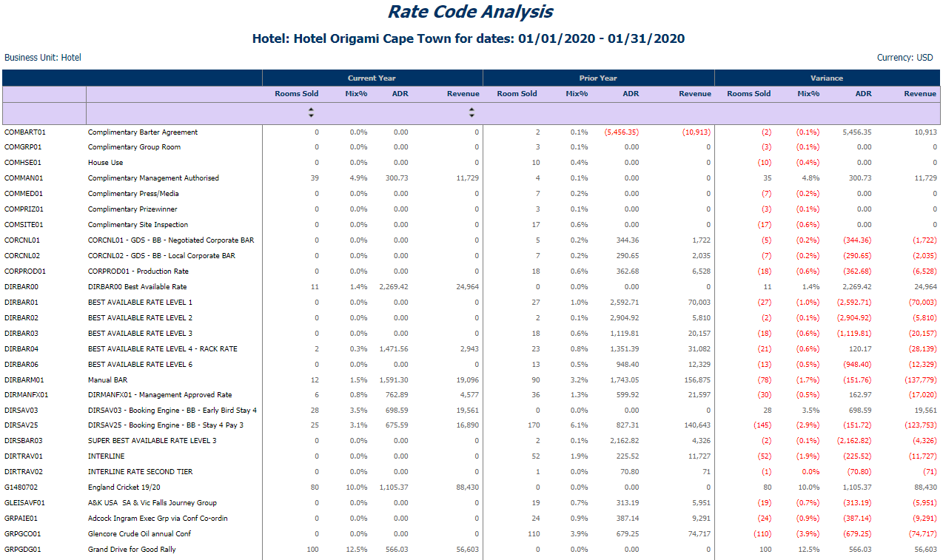The width and height of the screenshot is (943, 560).
Task: Select the Rate Code Analysis title
Action: click(470, 12)
